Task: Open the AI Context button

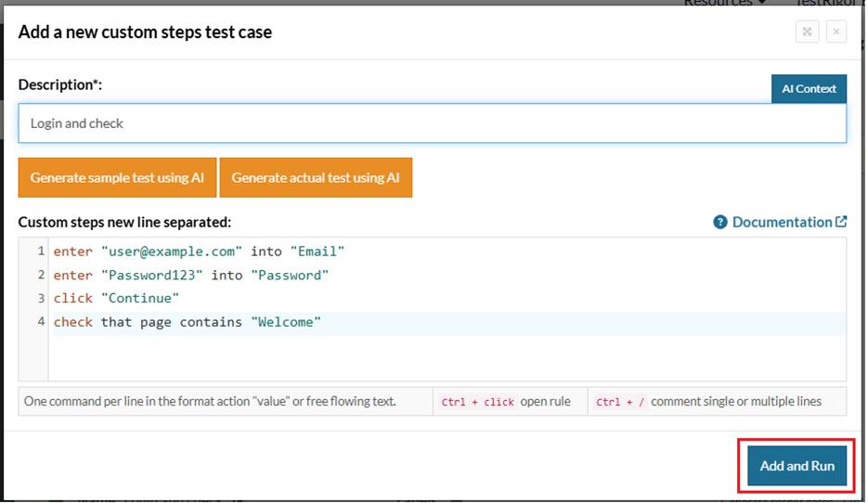Action: click(x=809, y=89)
